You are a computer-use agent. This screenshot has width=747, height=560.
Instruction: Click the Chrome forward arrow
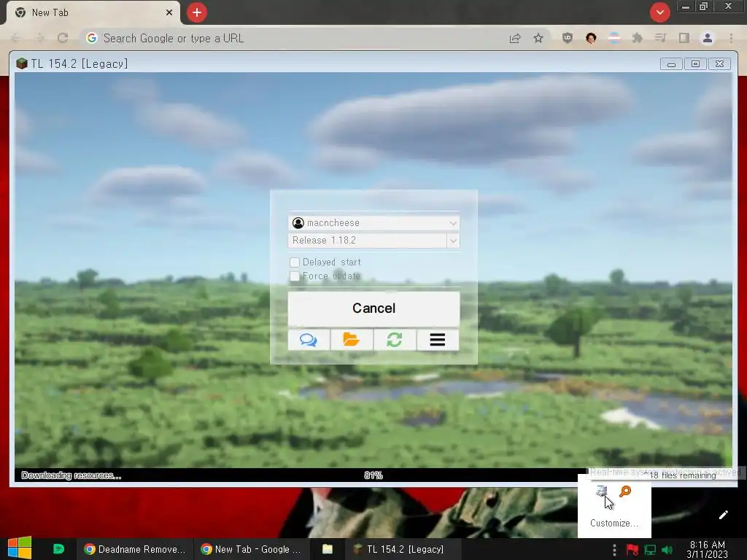tap(39, 38)
